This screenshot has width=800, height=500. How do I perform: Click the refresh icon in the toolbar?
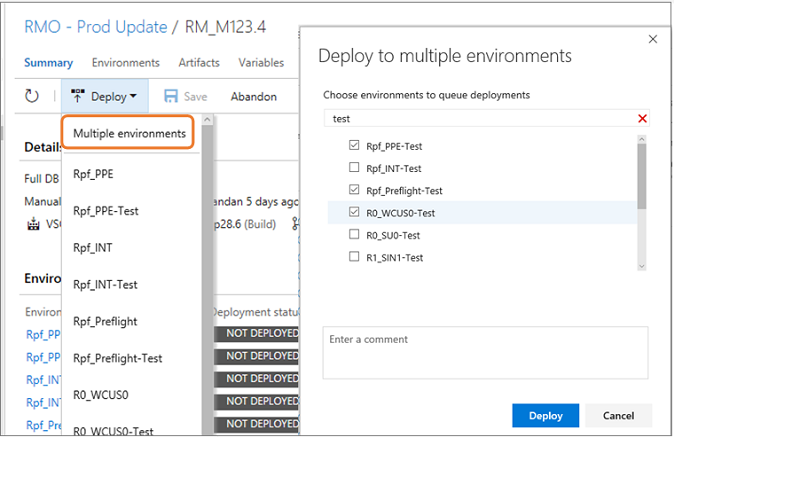point(32,96)
